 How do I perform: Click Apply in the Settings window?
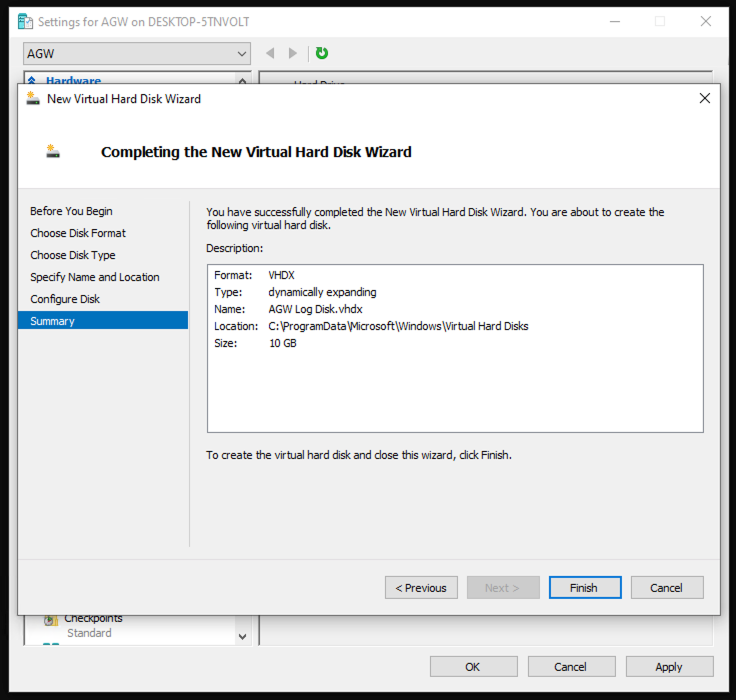pyautogui.click(x=669, y=667)
